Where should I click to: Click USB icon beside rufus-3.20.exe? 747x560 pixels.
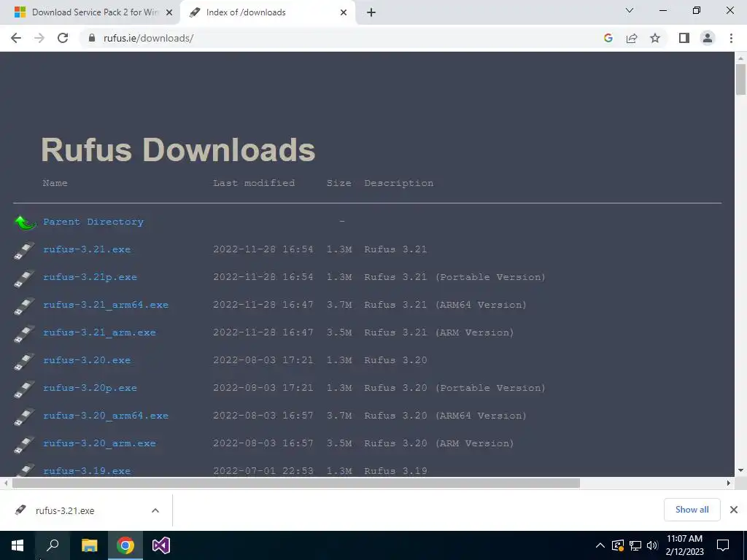[24, 362]
